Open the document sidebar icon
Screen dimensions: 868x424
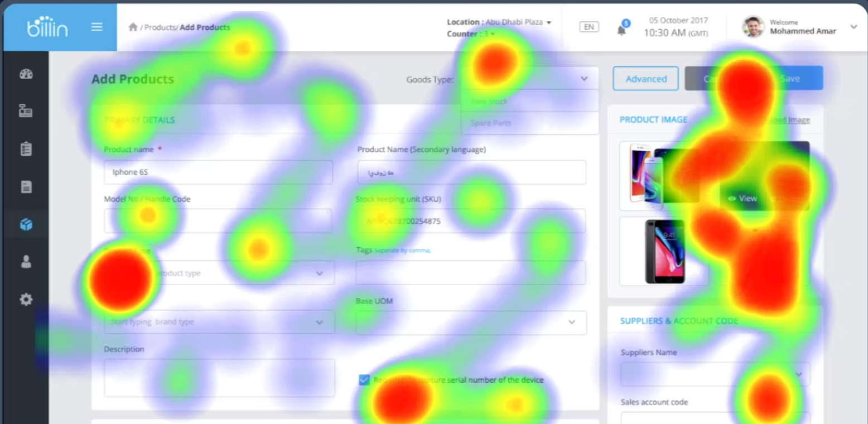tap(26, 187)
